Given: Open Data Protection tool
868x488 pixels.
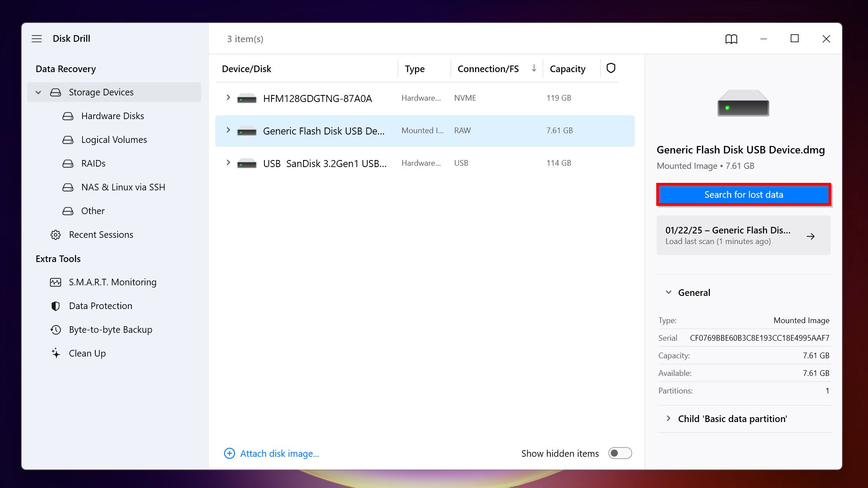Looking at the screenshot, I should 101,306.
